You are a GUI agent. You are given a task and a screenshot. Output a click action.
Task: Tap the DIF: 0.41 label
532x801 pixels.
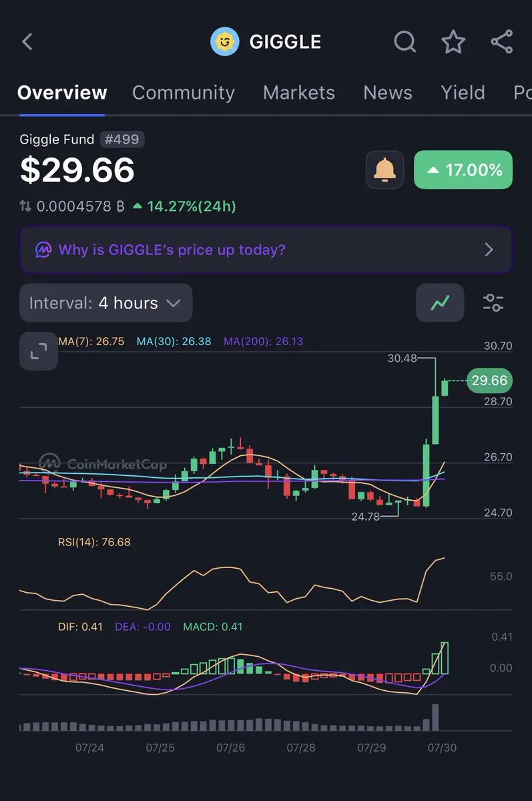point(80,627)
